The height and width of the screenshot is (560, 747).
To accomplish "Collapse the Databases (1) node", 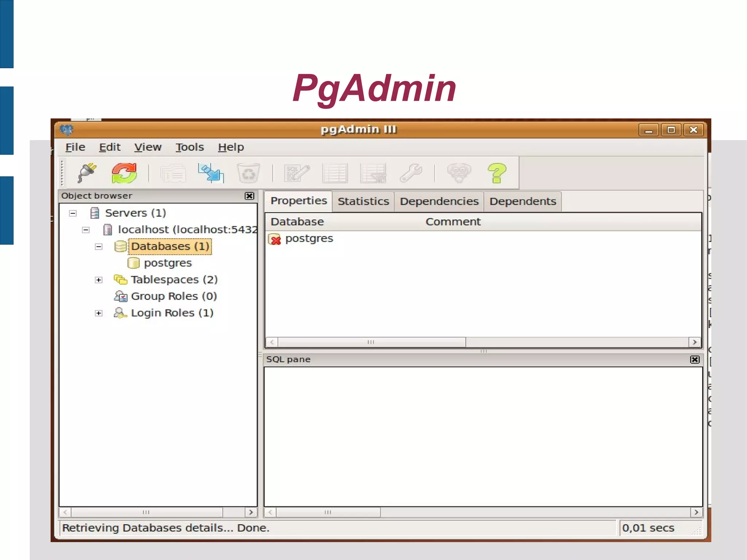I will [x=98, y=247].
